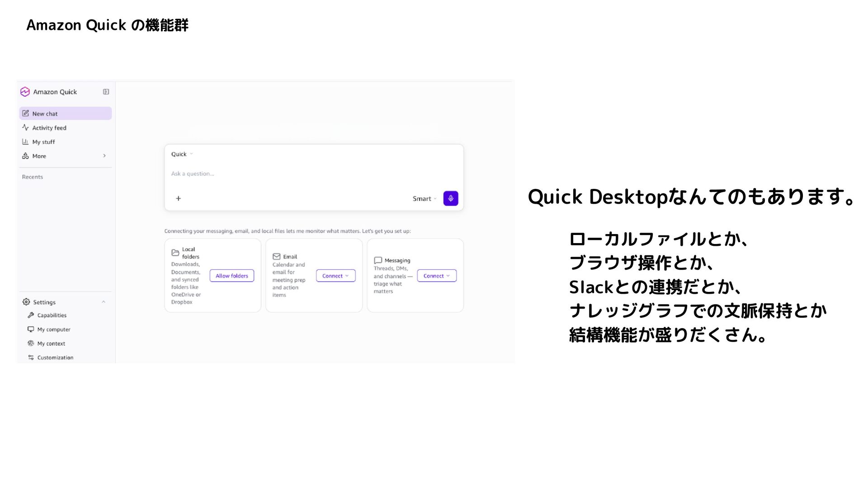
Task: Click the Capabilities wrench icon
Action: pos(31,315)
